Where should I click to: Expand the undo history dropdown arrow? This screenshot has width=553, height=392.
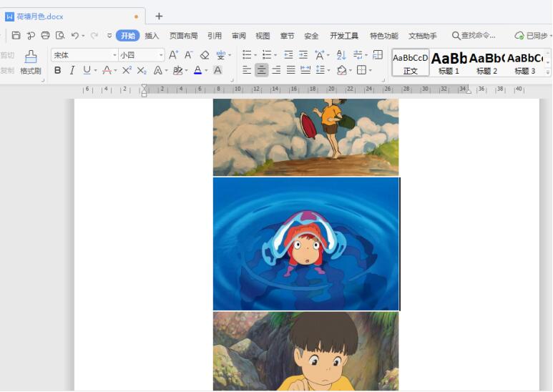click(83, 36)
